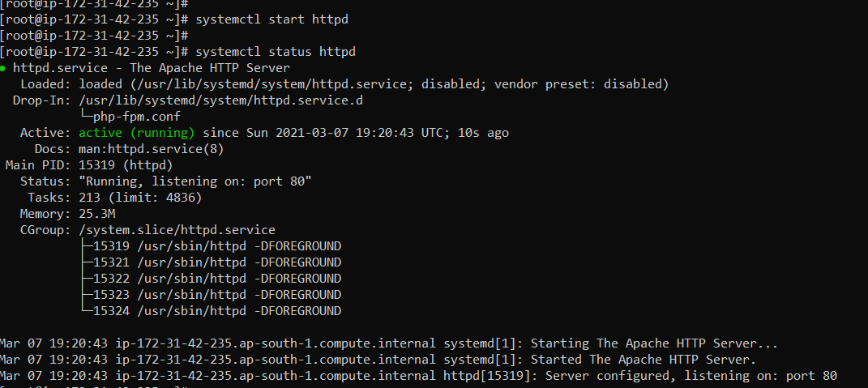The width and height of the screenshot is (868, 388).
Task: Click the man:httpd.service(8) docs reference
Action: coord(151,149)
